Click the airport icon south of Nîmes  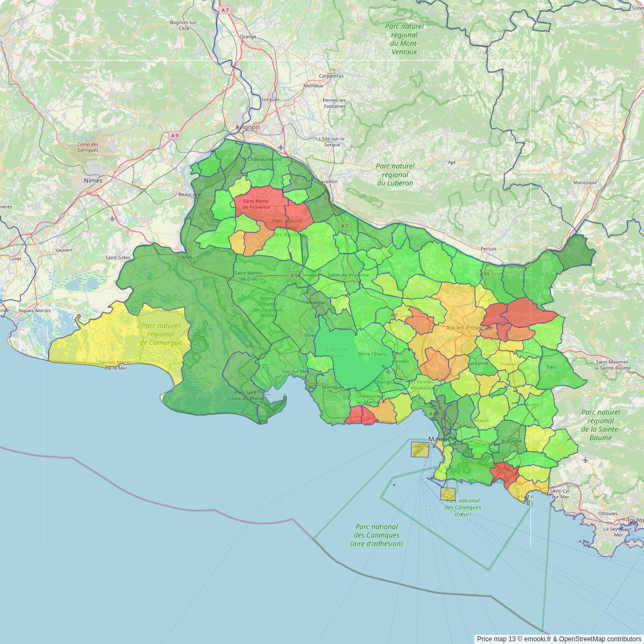coord(112,219)
